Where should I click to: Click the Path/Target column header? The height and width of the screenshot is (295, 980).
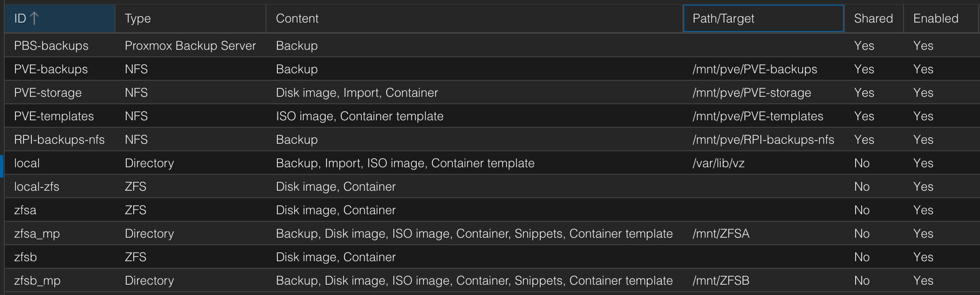(723, 18)
